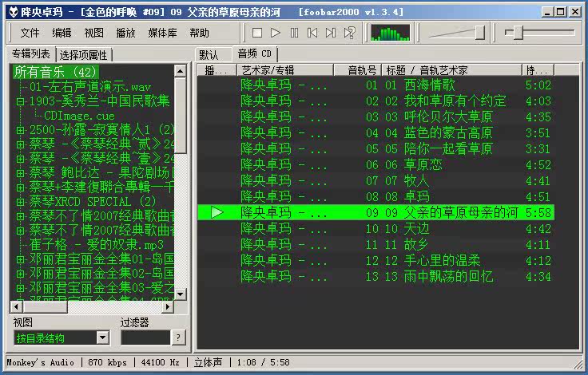Click the Stop playback button
The image size is (588, 375).
click(257, 33)
